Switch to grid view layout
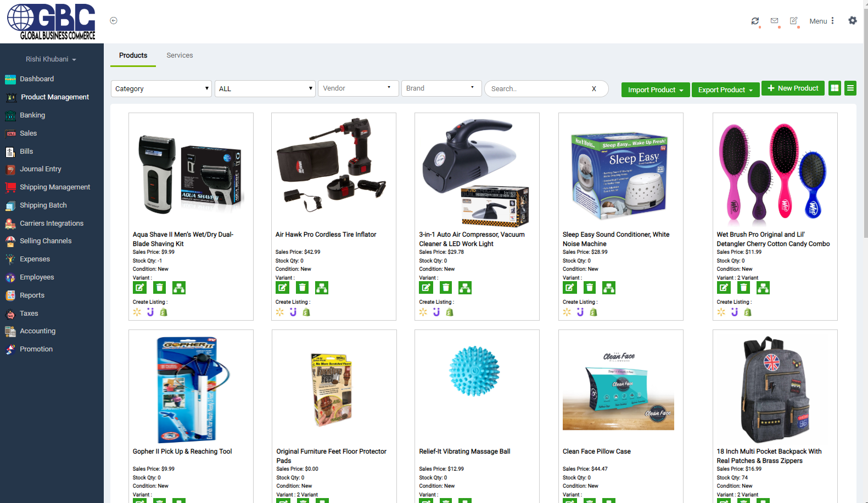The image size is (868, 503). coord(835,88)
